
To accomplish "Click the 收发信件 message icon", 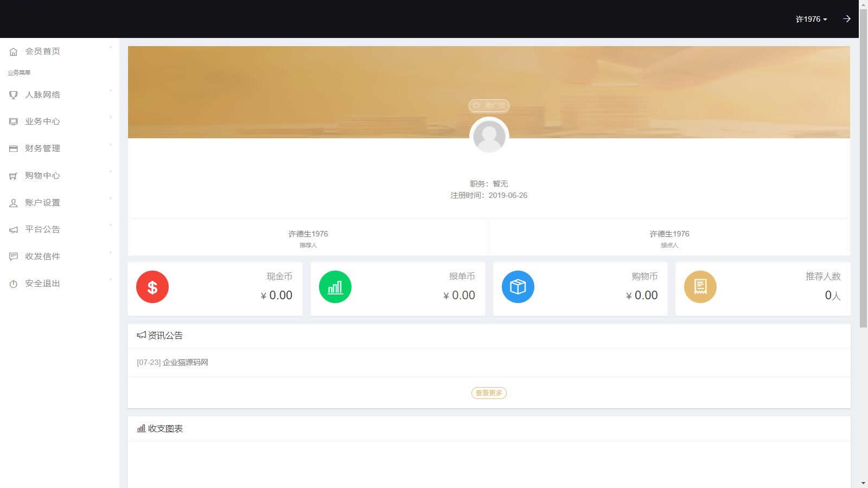I will point(13,256).
